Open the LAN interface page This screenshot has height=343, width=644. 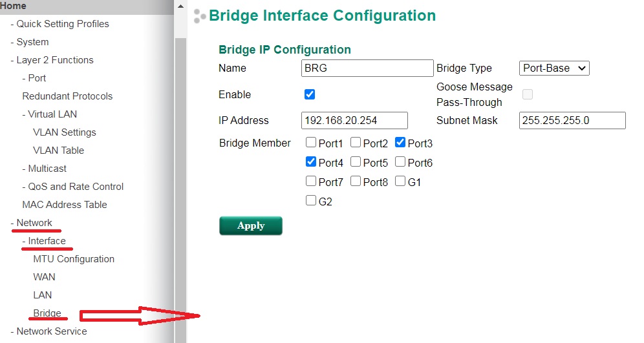click(x=42, y=295)
